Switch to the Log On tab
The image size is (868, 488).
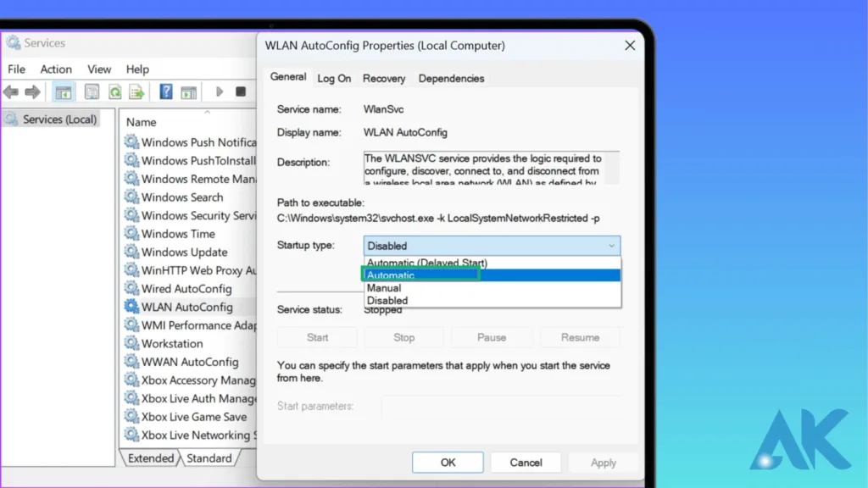(x=334, y=79)
